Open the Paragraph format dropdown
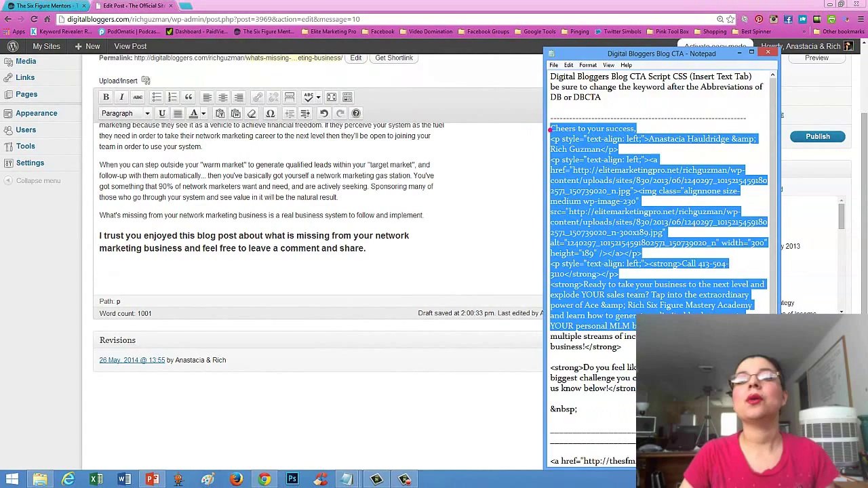The image size is (868, 488). pyautogui.click(x=125, y=113)
